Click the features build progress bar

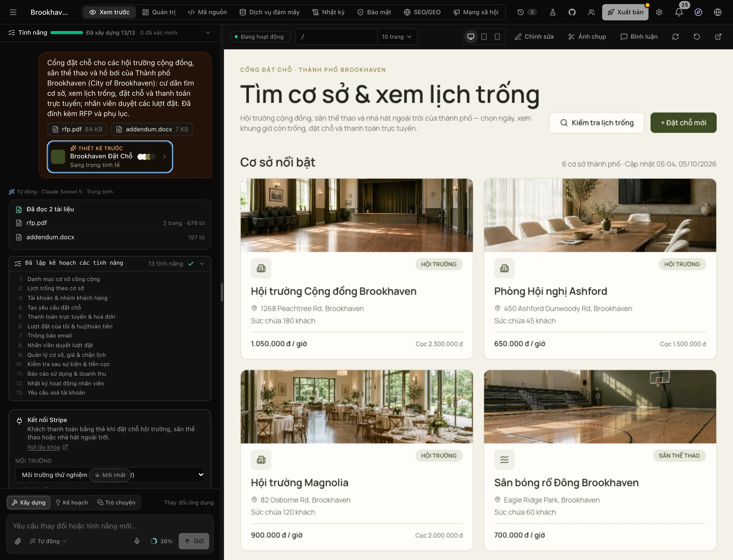click(67, 33)
